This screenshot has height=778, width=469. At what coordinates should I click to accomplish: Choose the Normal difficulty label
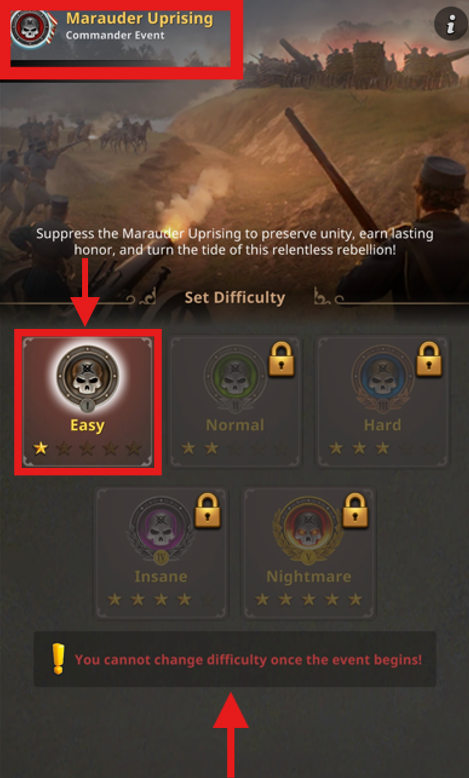[x=235, y=425]
